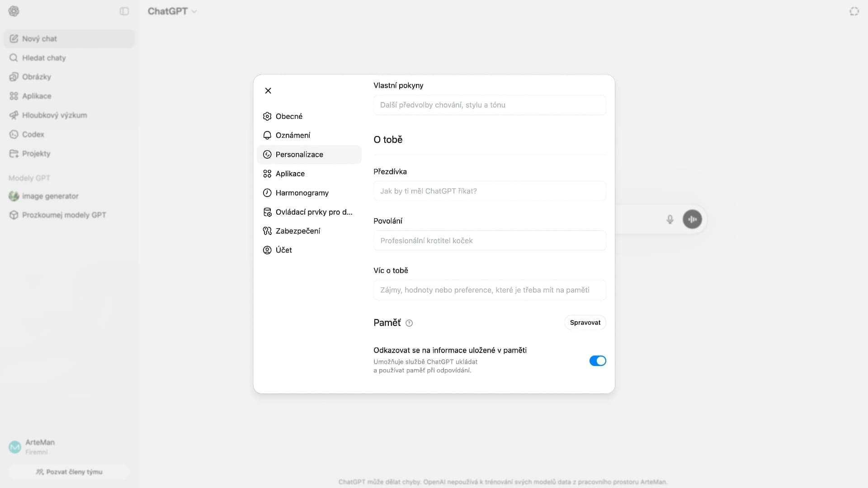Screen dimensions: 868x488
Task: Toggle the memory reference switch off
Action: (597, 361)
